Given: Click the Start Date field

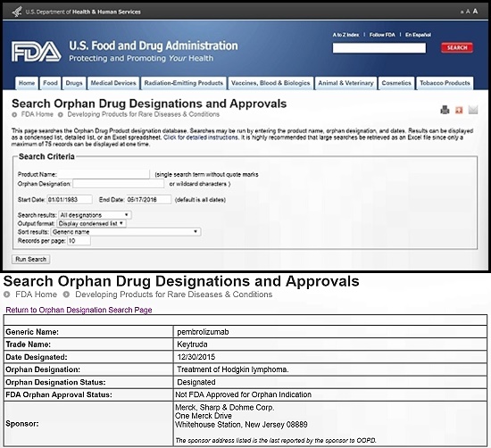Looking at the screenshot, I should (x=70, y=199).
